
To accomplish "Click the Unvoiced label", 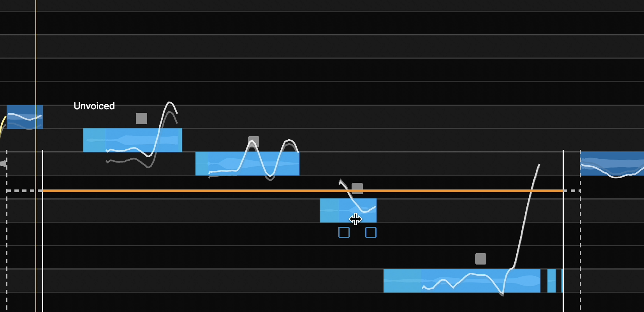I will (94, 106).
